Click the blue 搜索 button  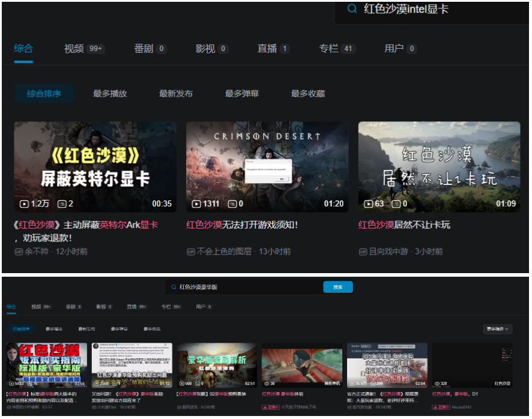(338, 287)
